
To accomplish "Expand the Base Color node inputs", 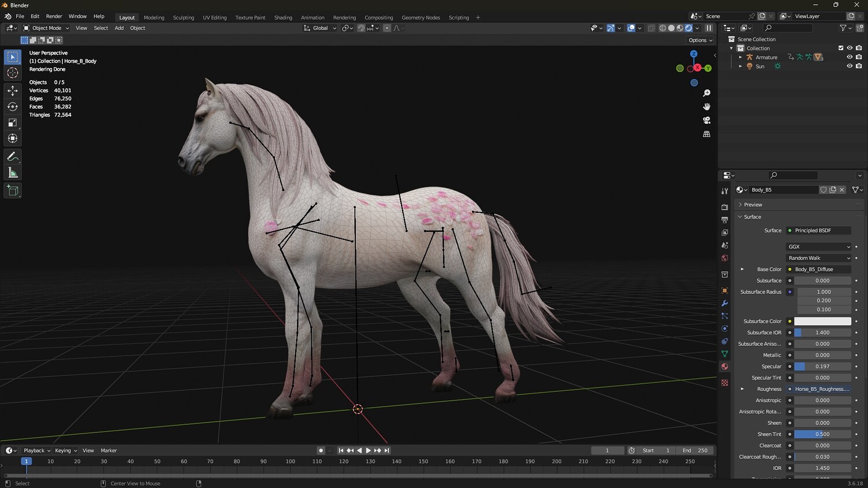I will [742, 269].
